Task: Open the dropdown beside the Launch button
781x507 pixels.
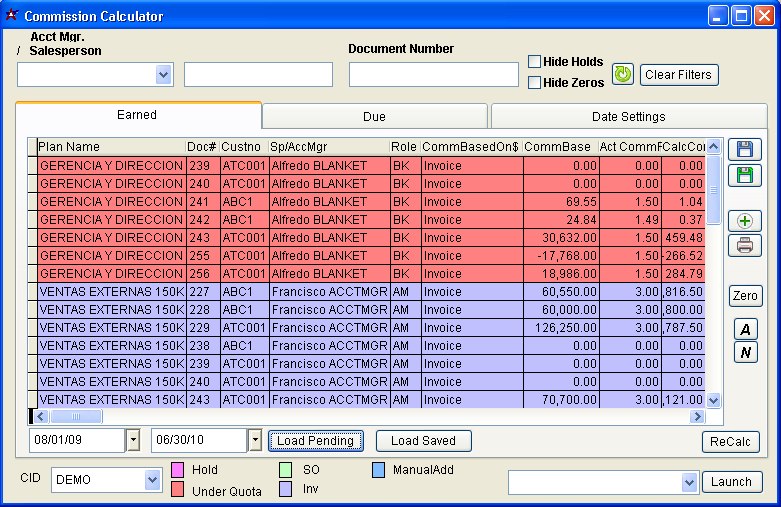Action: (x=688, y=482)
